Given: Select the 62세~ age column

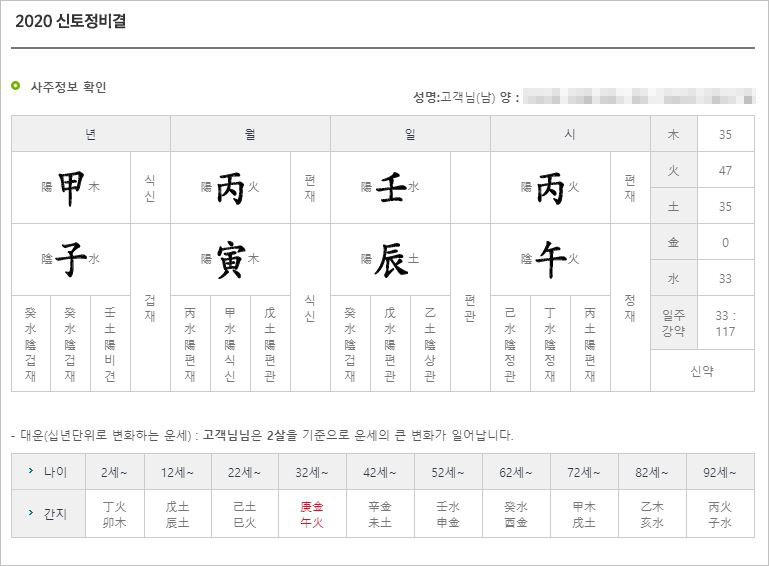Looking at the screenshot, I should click(x=516, y=472).
